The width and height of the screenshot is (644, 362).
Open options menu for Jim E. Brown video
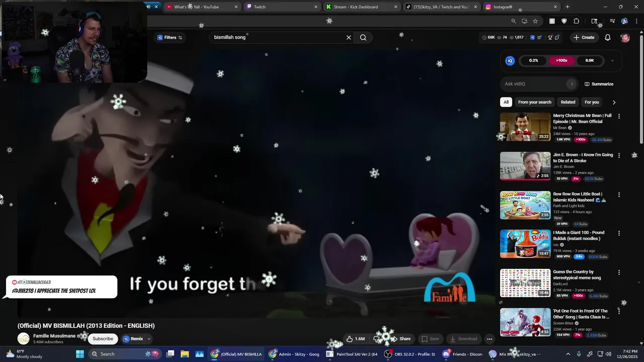619,155
